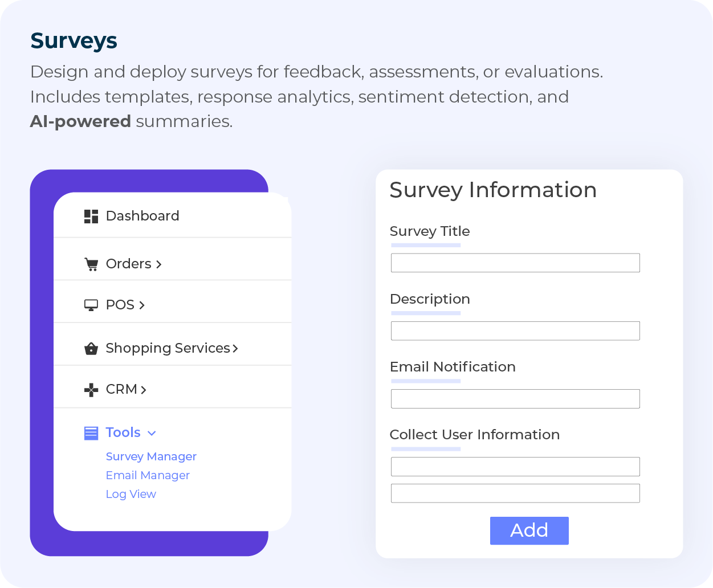Collapse the Tools menu chevron
This screenshot has width=713, height=588.
point(152,434)
